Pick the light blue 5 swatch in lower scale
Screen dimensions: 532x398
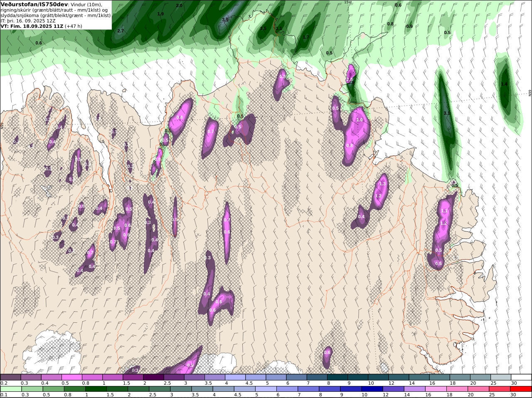(x=266, y=389)
